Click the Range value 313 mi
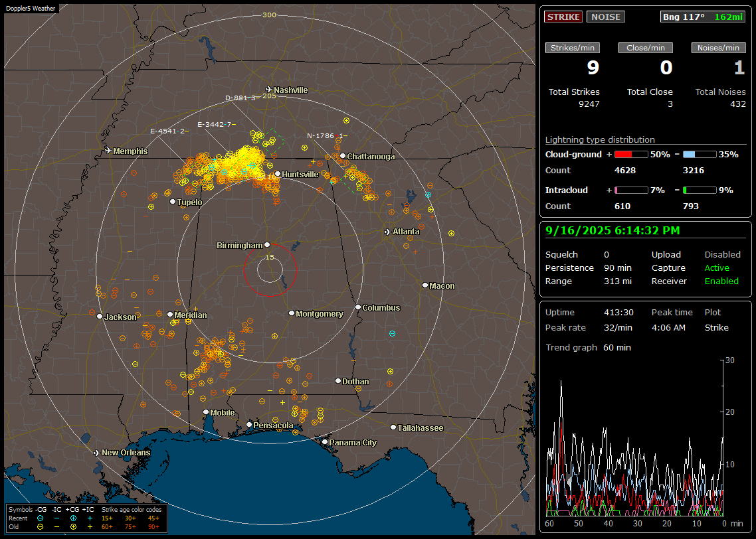The width and height of the screenshot is (756, 539). click(x=618, y=281)
